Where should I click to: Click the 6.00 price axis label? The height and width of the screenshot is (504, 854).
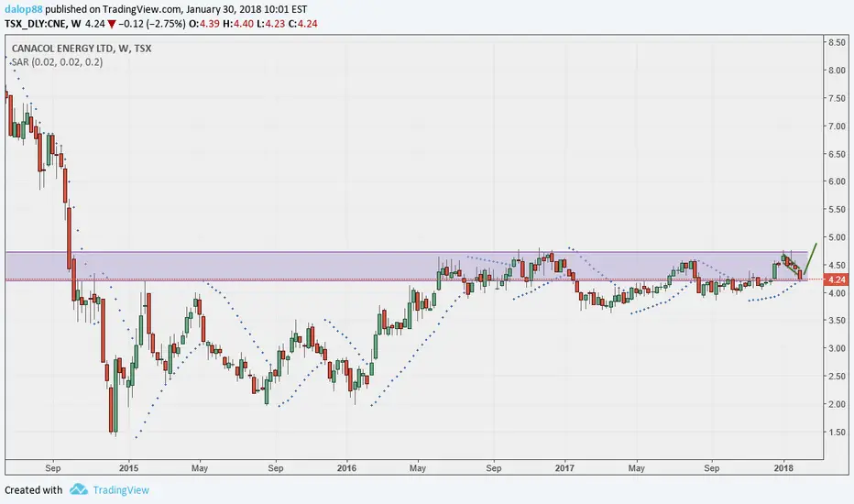837,181
